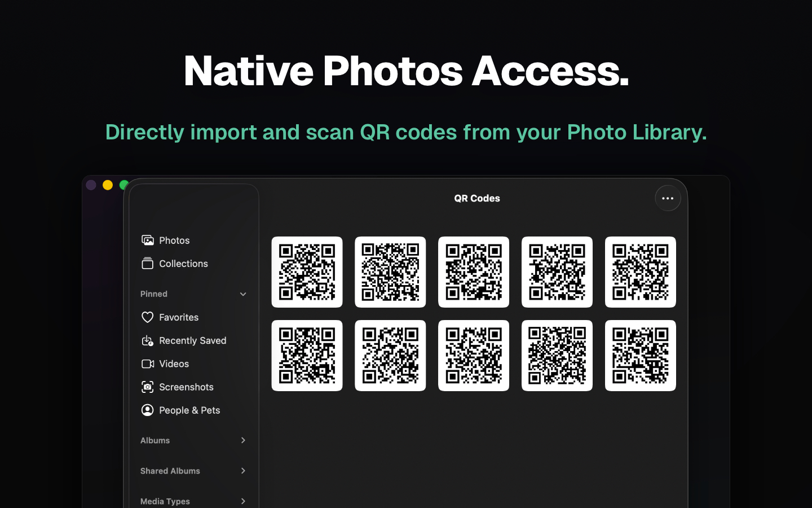
Task: Expand the Albums section chevron
Action: tap(243, 440)
